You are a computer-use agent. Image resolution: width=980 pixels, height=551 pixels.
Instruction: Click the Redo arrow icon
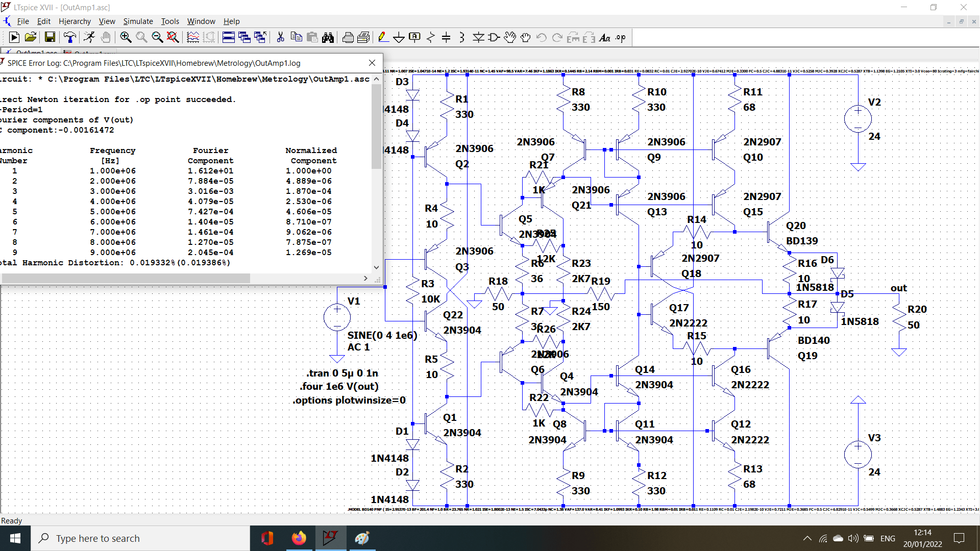pos(557,37)
